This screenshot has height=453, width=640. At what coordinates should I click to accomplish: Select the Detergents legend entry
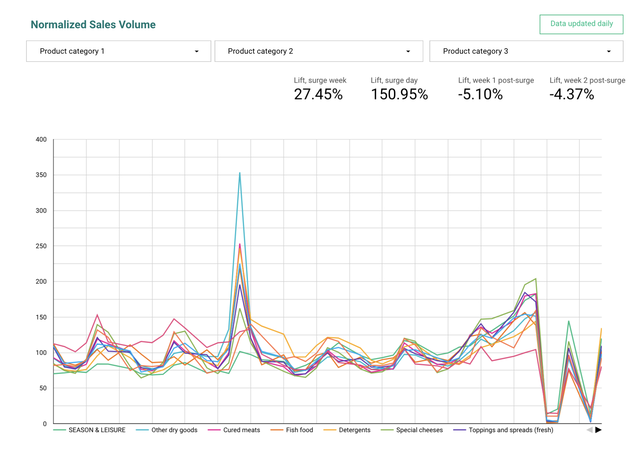point(347,430)
